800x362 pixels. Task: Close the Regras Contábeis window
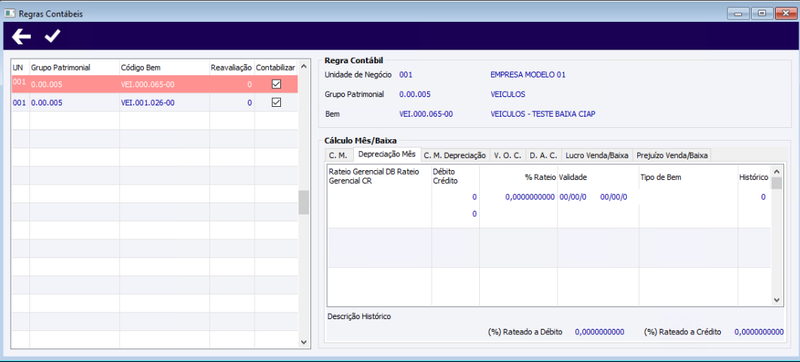point(785,14)
